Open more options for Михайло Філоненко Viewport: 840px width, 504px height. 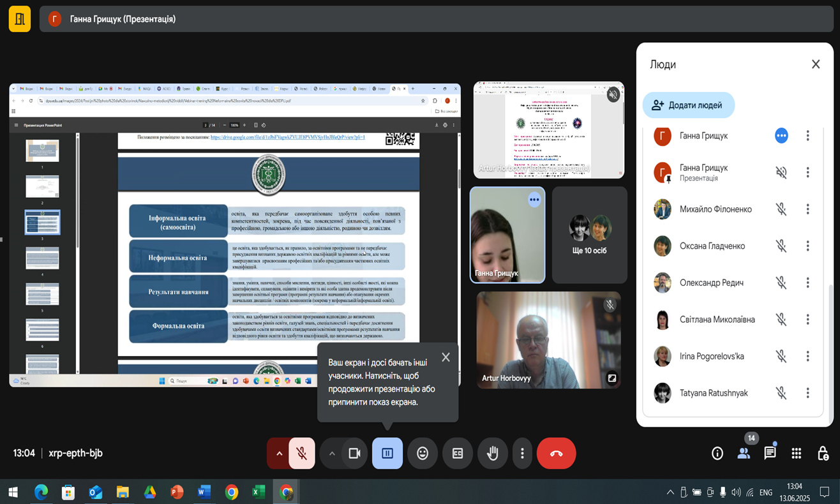coord(807,209)
